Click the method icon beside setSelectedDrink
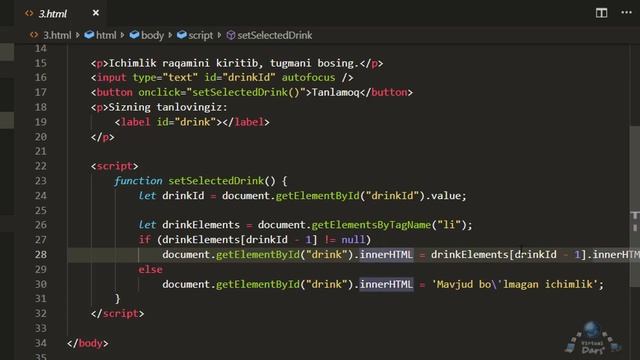The width and height of the screenshot is (640, 360). 231,35
